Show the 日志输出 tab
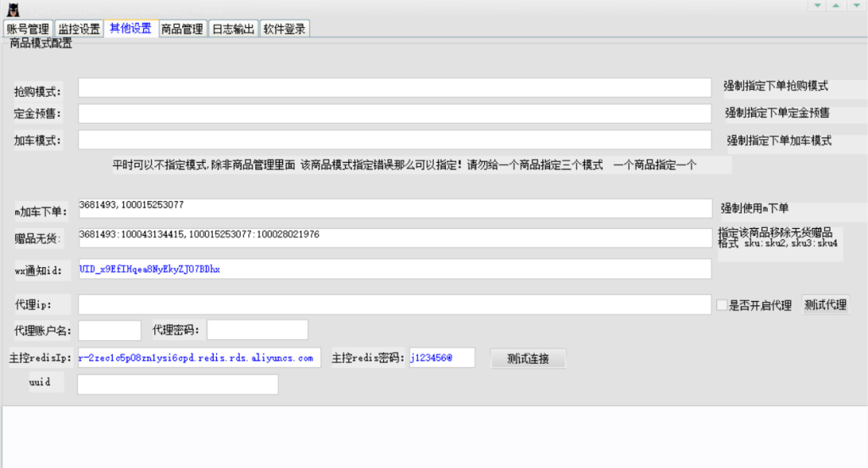The width and height of the screenshot is (868, 468). pos(232,29)
